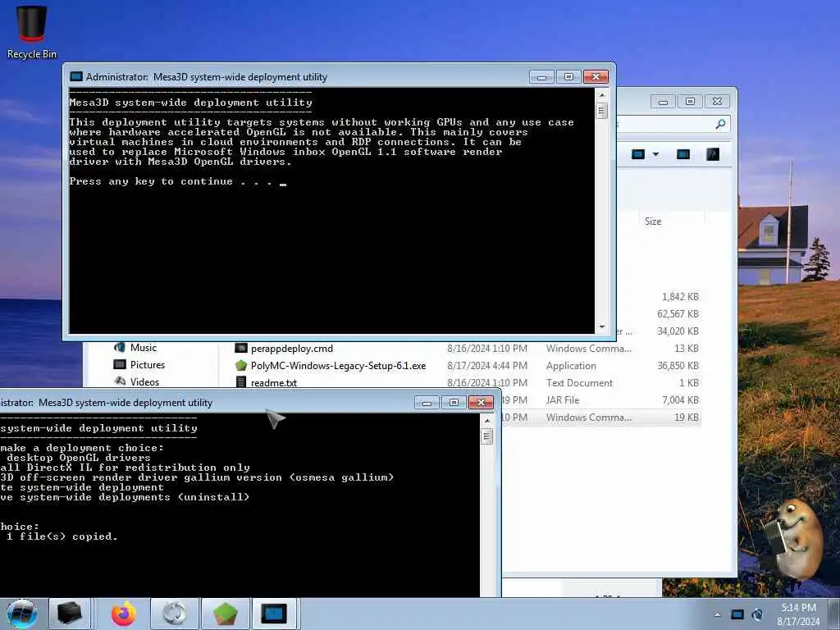
Task: Click the search magnifier icon in Explorer window
Action: coord(720,125)
